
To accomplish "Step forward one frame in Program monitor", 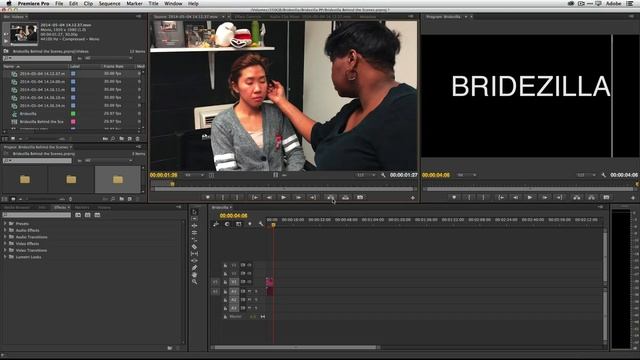I will (544, 197).
